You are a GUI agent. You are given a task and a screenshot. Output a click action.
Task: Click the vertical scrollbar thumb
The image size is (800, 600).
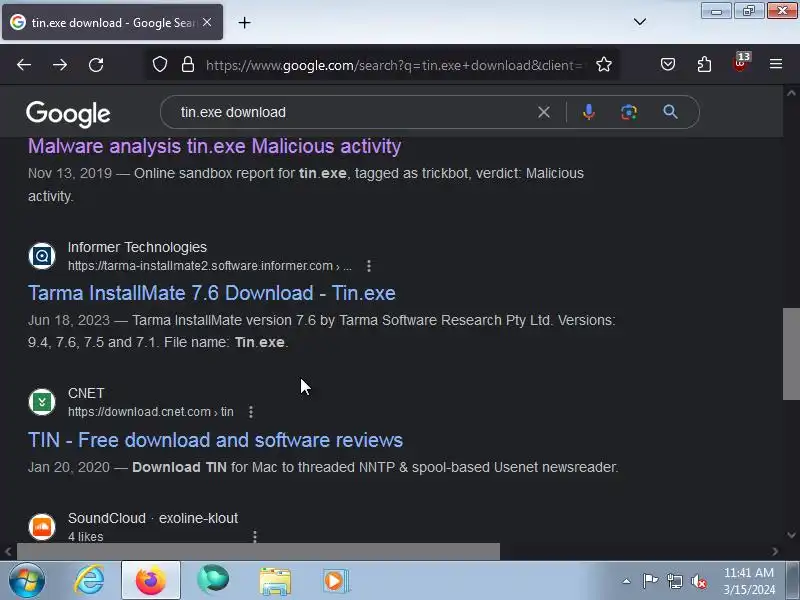[x=791, y=354]
